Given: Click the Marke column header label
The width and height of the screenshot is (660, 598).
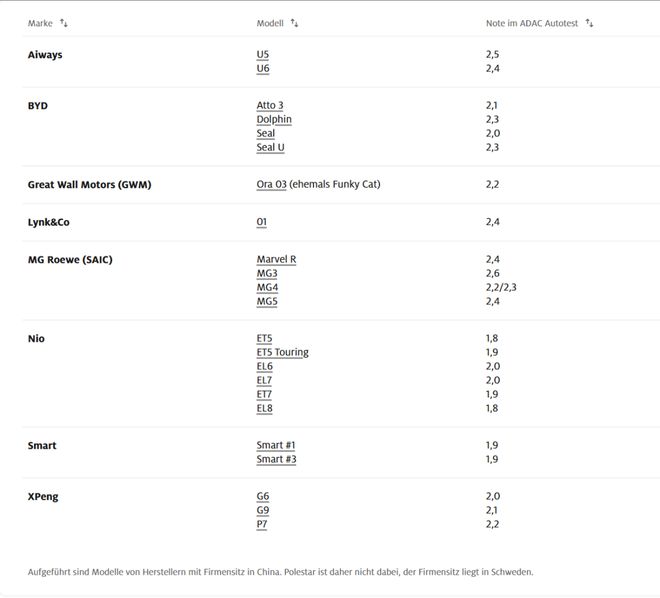Looking at the screenshot, I should [40, 23].
